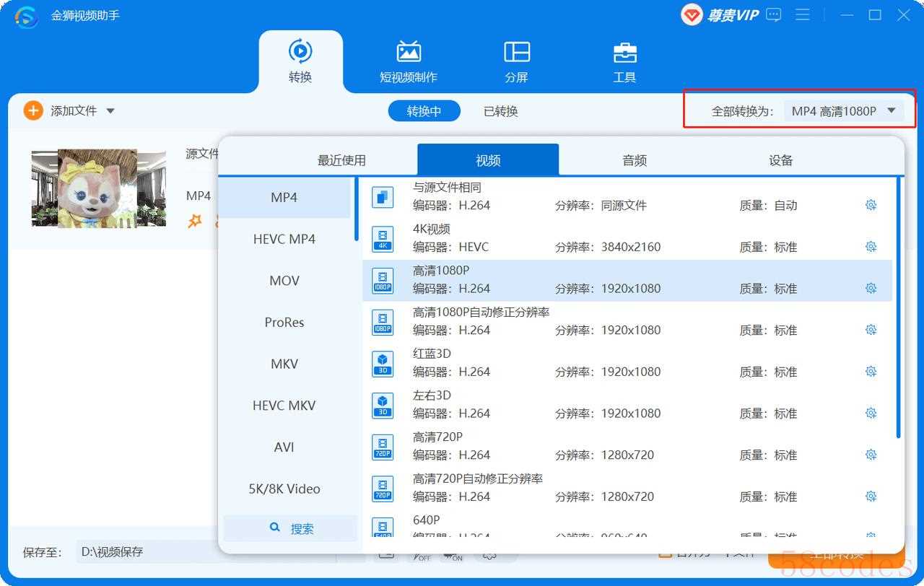This screenshot has width=924, height=586.
Task: Select AVI in the format list
Action: click(284, 447)
